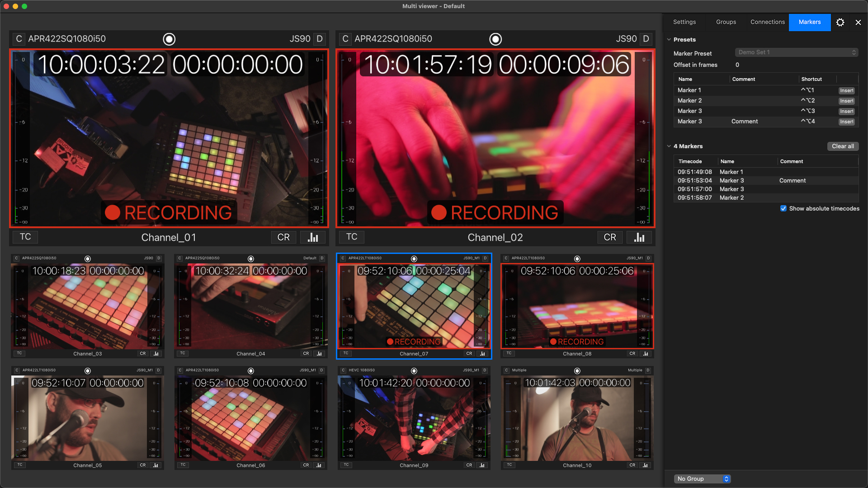Toggle the CR button for Channel_02
Viewport: 868px width, 488px height.
click(609, 237)
